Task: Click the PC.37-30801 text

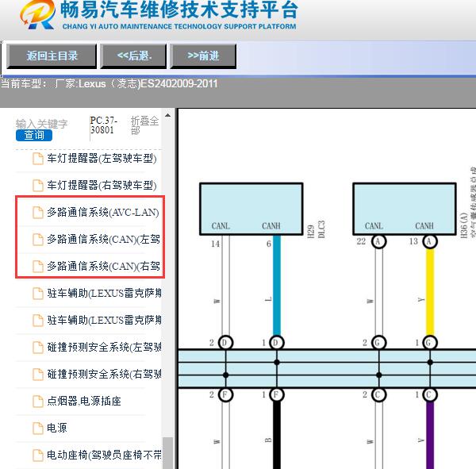Action: point(102,125)
